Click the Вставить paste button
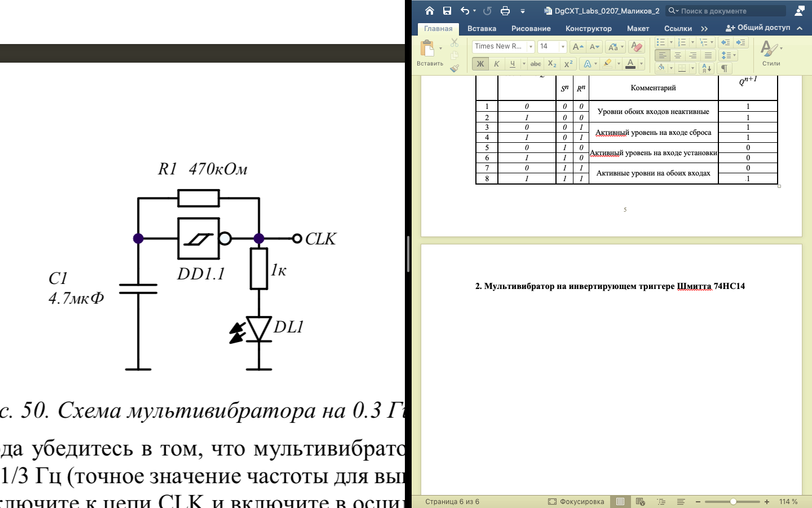This screenshot has width=812, height=508. [430, 54]
